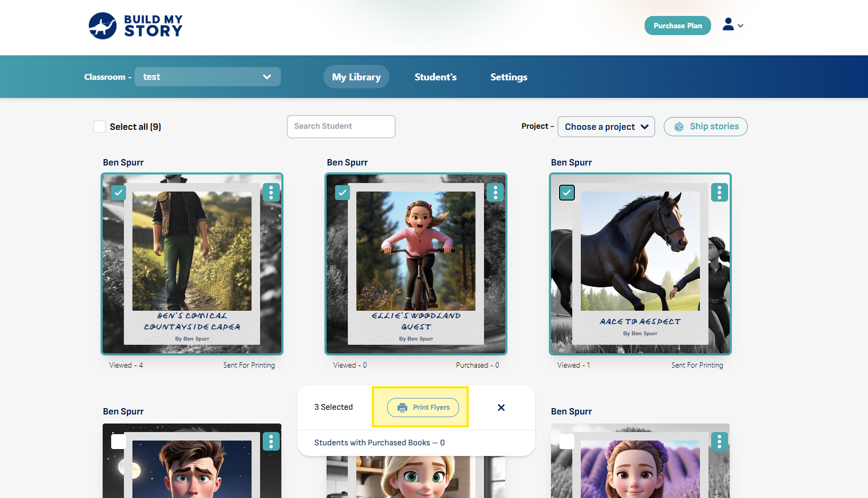The height and width of the screenshot is (498, 868).
Task: Click the Purchase Plan button
Action: (x=678, y=26)
